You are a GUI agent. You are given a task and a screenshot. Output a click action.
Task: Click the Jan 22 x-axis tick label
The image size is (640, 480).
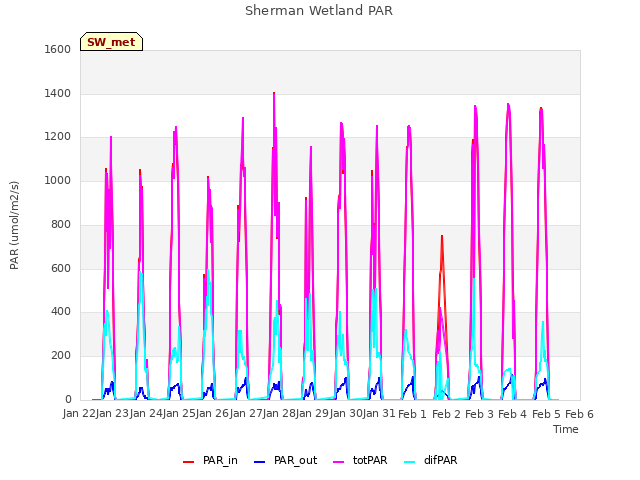click(79, 414)
